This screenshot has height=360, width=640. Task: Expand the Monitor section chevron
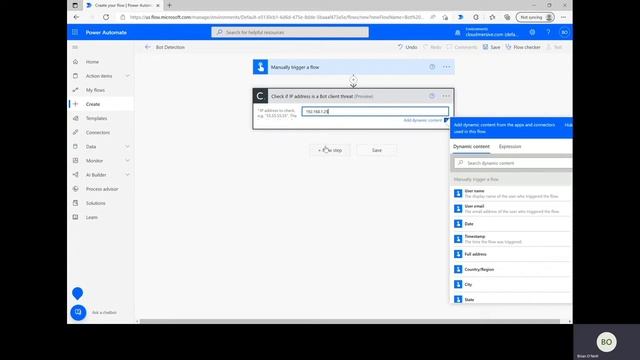(127, 161)
